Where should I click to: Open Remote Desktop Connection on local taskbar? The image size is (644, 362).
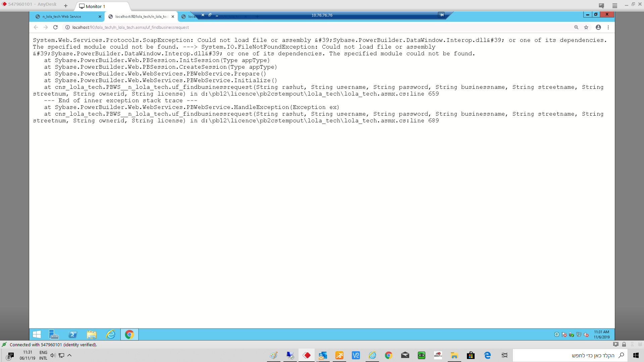pos(290,355)
